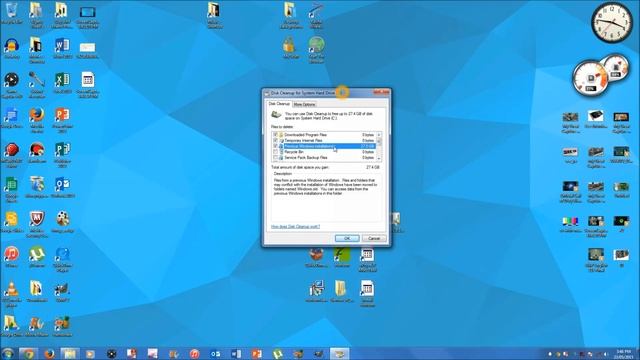Click the file list scroll-up arrow
Viewport: 640px width, 360px height.
[379, 135]
